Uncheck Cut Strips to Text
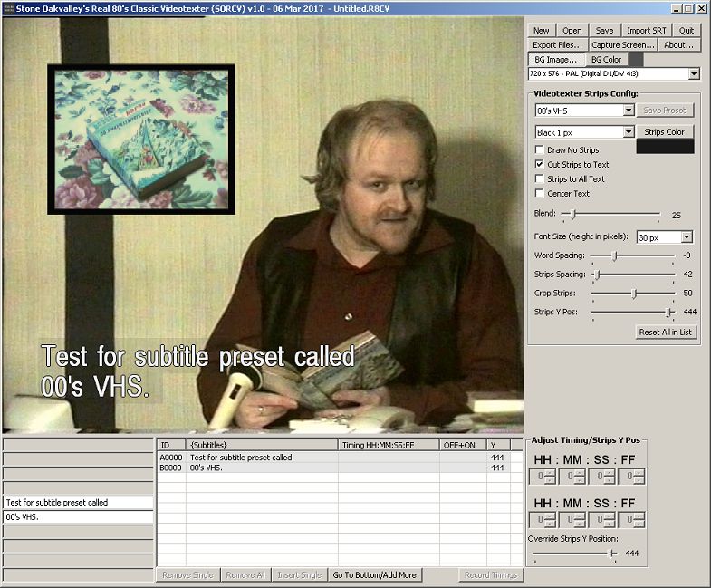The image size is (711, 588). [540, 165]
